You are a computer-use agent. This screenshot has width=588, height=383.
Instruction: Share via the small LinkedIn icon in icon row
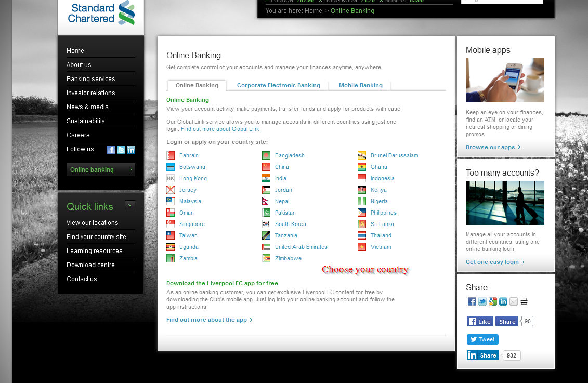click(x=503, y=301)
